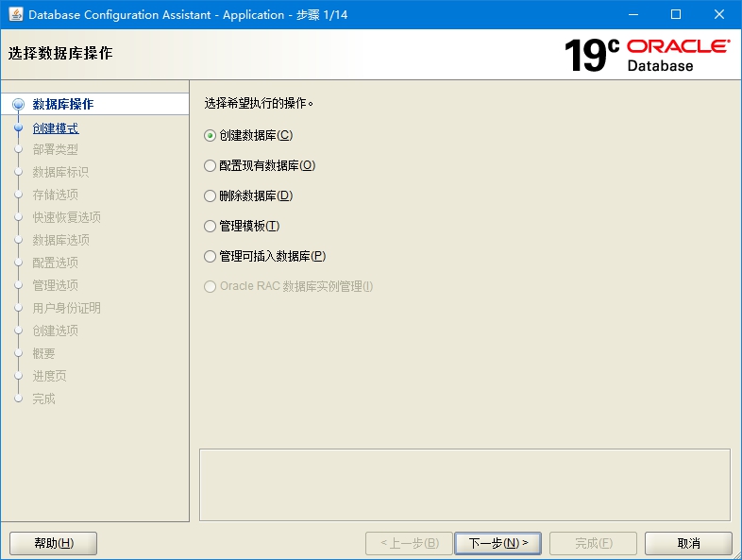Click the Java icon in title bar
The height and width of the screenshot is (560, 742).
[x=15, y=14]
